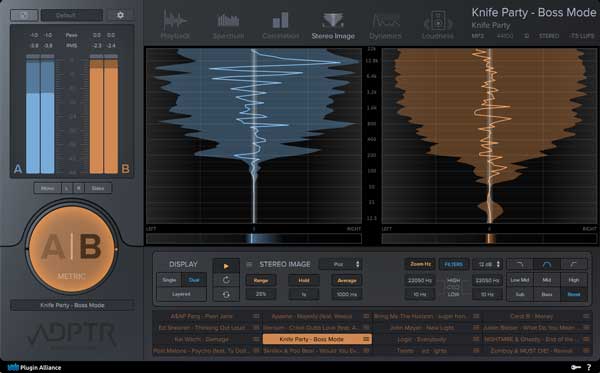Click the Range button
Screen dimensions: 600x373
click(261, 280)
